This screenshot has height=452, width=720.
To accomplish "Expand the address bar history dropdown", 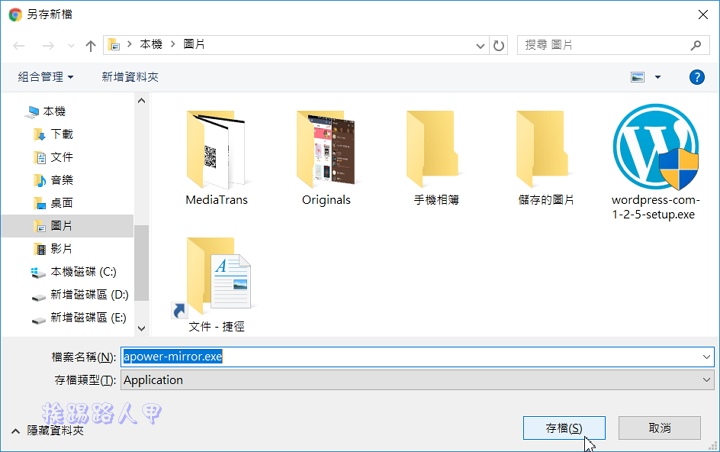I will click(480, 45).
